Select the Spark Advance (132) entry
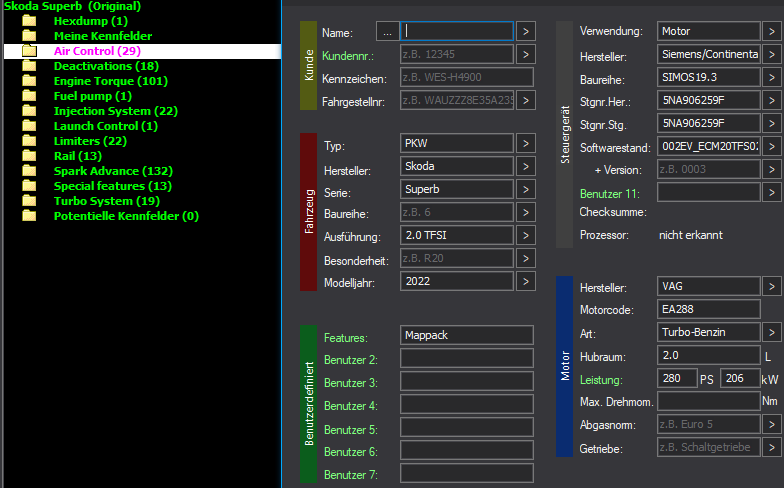This screenshot has width=784, height=488. coord(114,171)
